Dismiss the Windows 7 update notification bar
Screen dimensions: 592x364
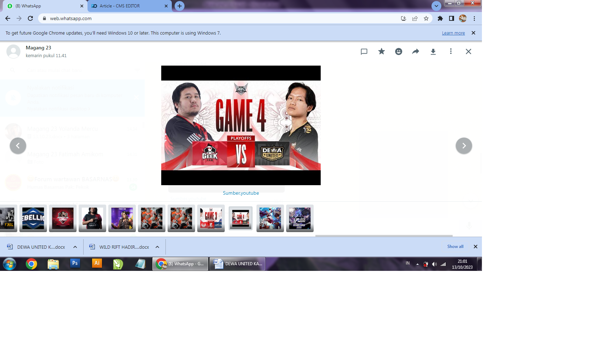tap(473, 33)
